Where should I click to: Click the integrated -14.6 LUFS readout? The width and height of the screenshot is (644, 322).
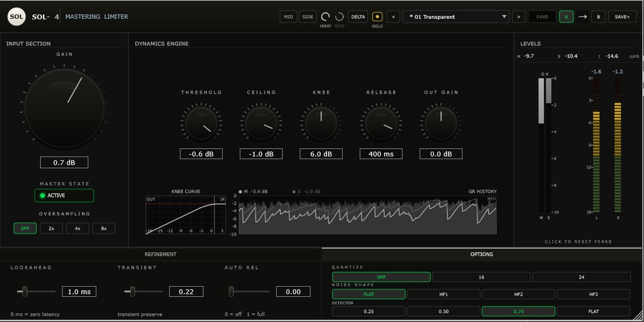point(611,56)
